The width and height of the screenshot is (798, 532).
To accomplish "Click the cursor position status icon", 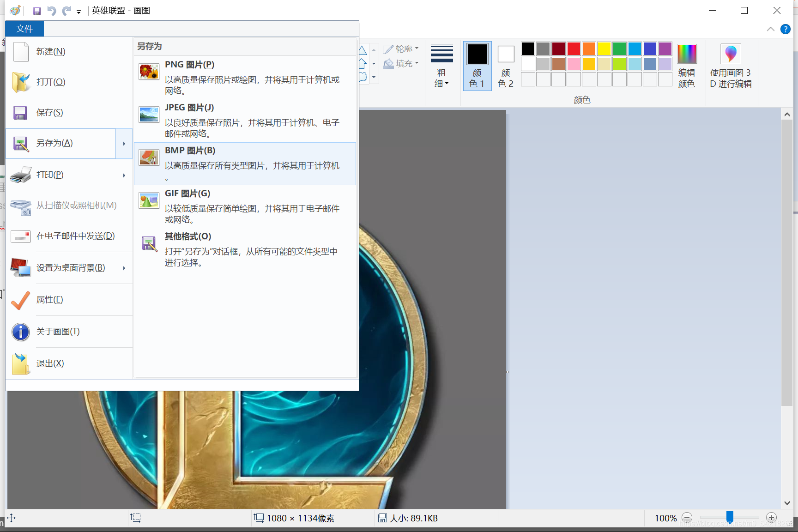I will point(12,518).
